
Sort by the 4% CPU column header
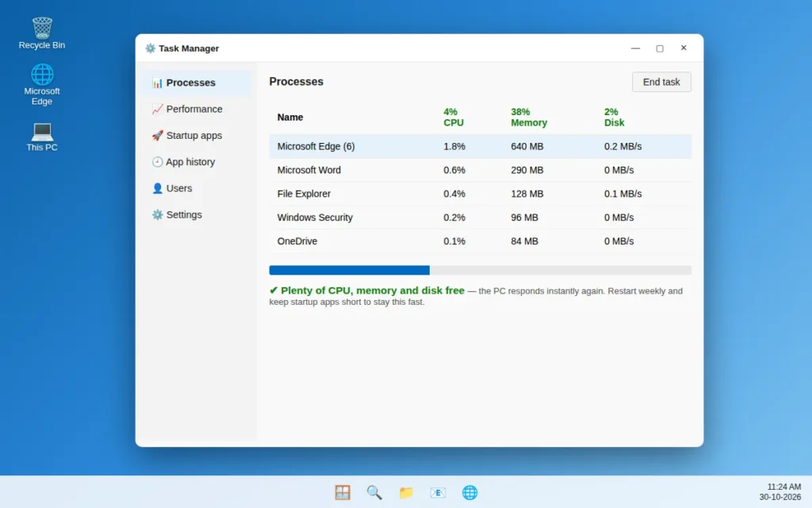point(453,117)
